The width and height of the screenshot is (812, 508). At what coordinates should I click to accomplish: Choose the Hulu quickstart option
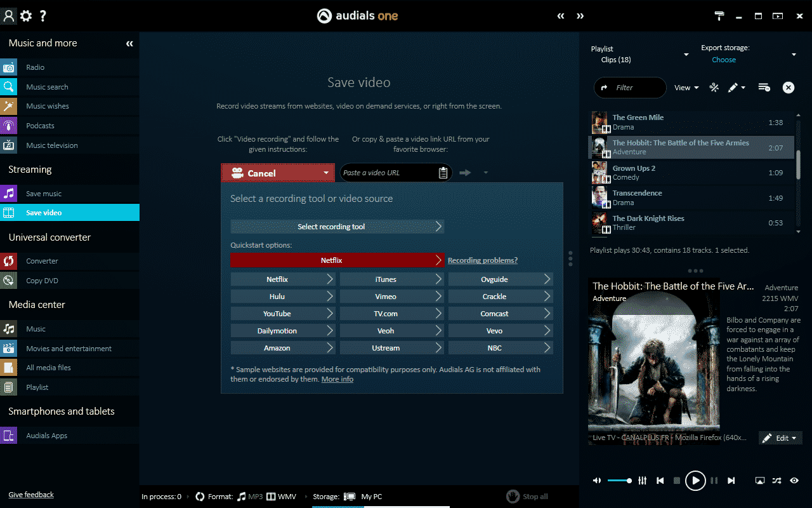[x=282, y=297]
